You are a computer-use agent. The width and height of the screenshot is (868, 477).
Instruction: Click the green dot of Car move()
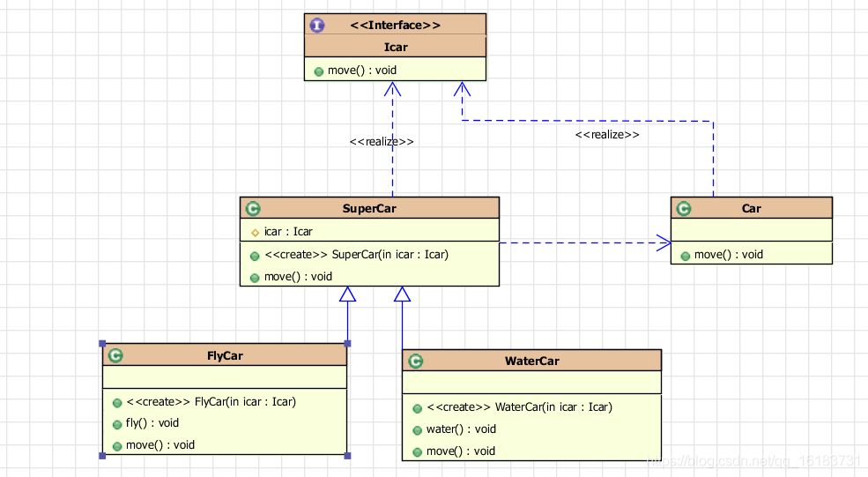[686, 256]
